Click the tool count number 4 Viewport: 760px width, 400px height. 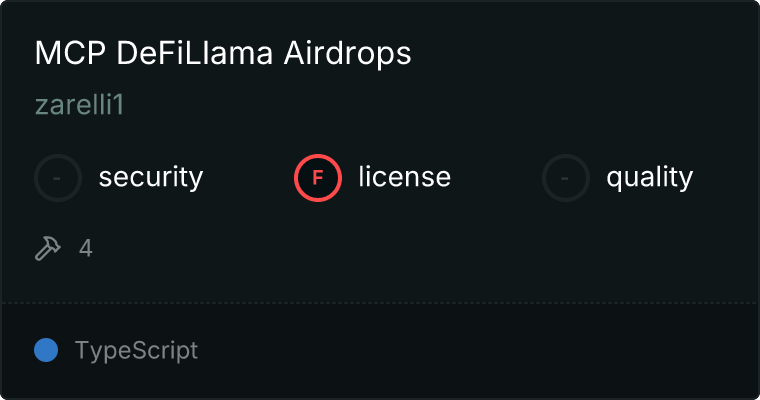[x=86, y=248]
